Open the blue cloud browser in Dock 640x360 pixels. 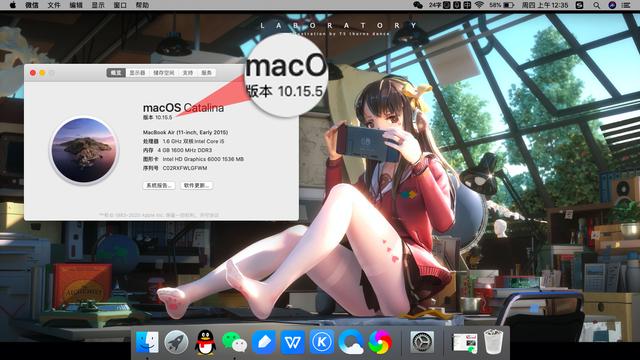click(x=351, y=342)
